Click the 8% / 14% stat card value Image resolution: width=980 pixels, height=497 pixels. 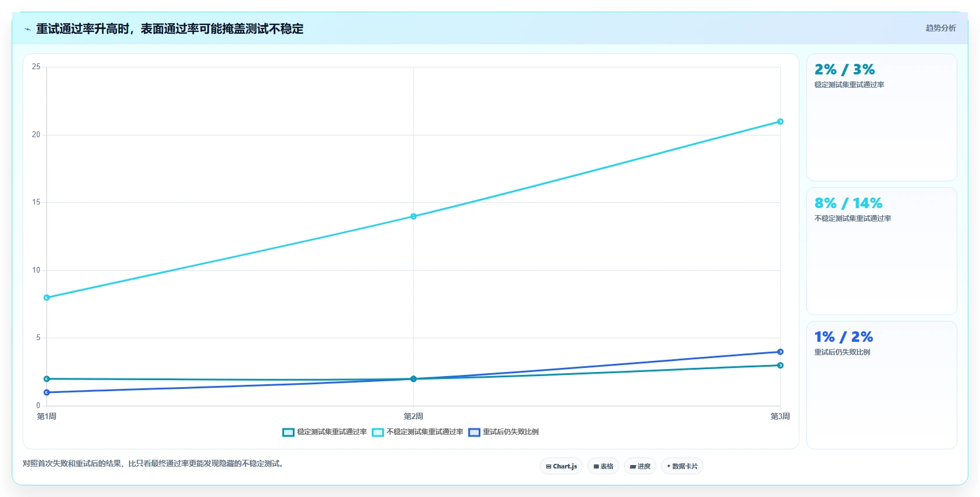848,203
